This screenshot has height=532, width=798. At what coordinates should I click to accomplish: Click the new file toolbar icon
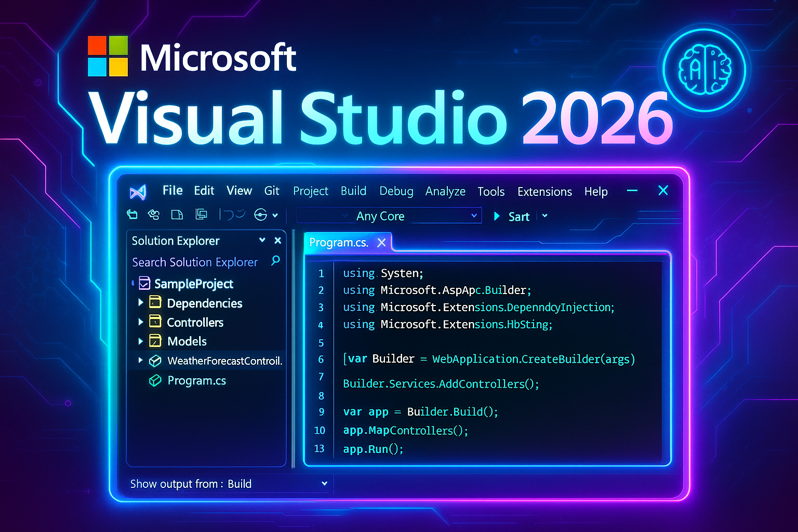click(x=177, y=215)
